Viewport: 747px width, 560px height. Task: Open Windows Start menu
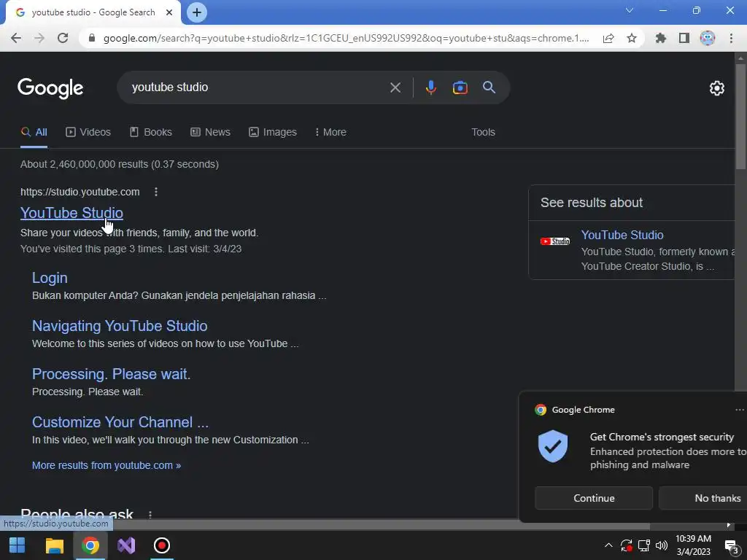tap(18, 545)
